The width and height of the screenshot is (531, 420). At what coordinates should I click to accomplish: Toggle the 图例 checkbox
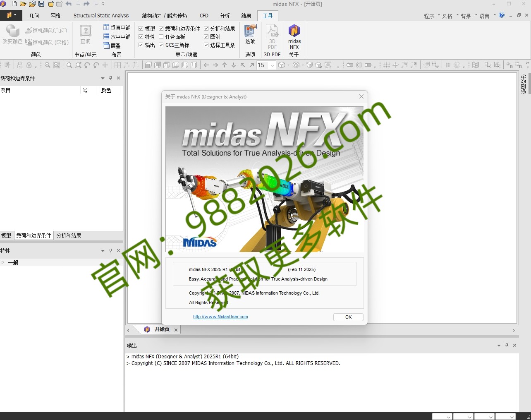point(206,36)
